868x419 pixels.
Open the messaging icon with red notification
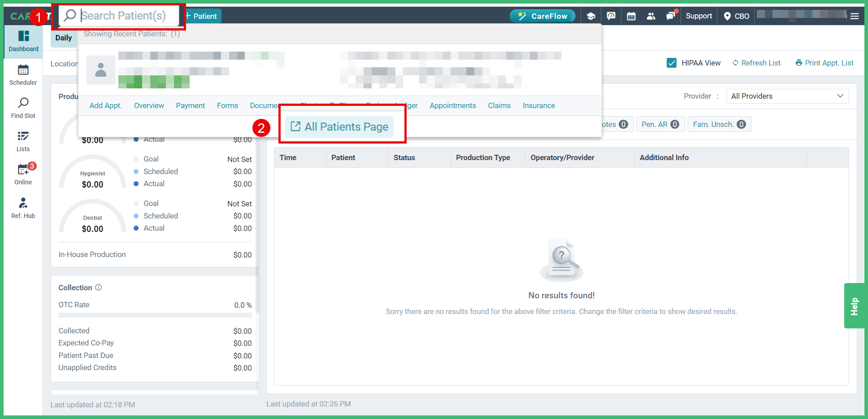tap(671, 16)
